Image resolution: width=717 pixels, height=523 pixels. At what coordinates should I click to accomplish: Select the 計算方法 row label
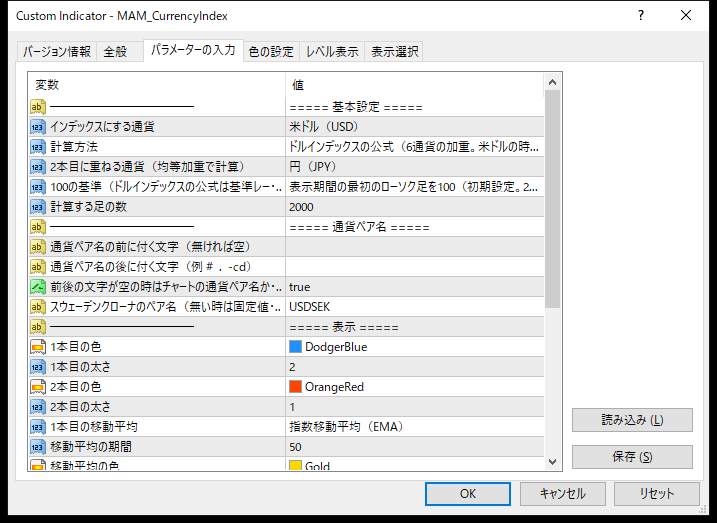(74, 147)
